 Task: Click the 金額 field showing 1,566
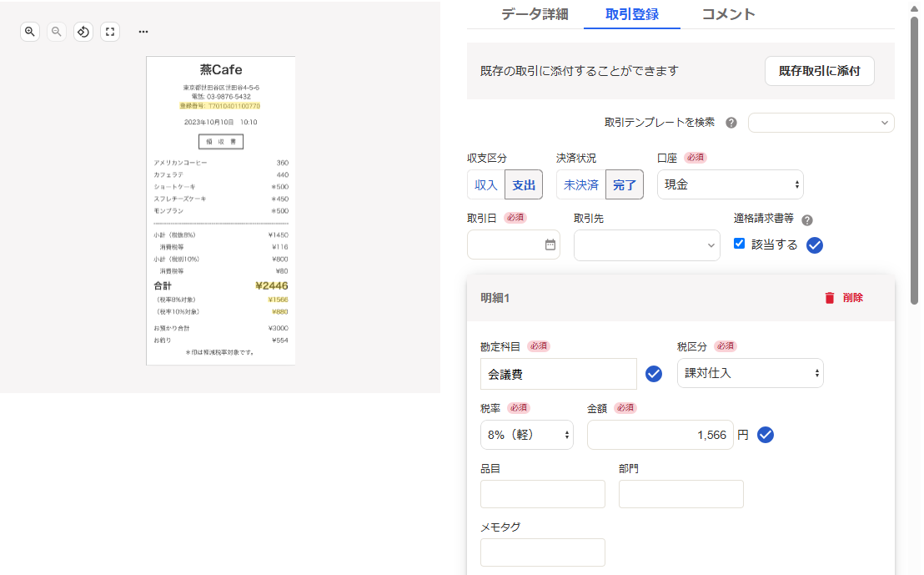(x=660, y=435)
